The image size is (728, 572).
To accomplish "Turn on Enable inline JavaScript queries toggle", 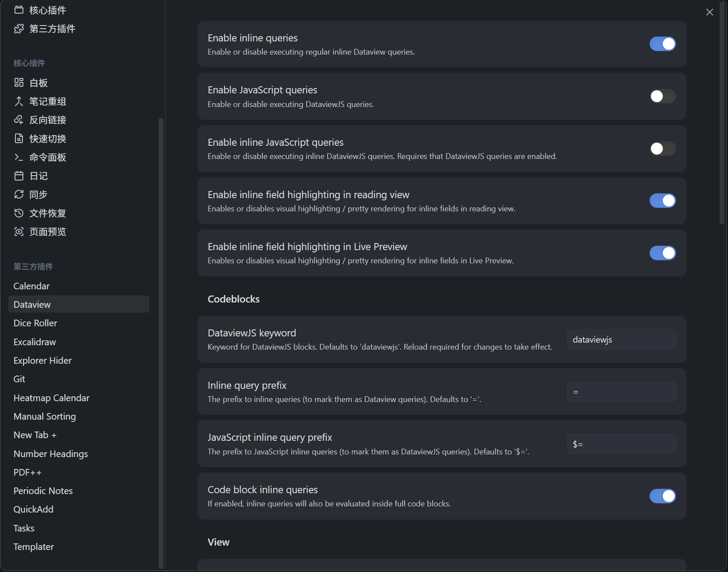I will pos(662,149).
